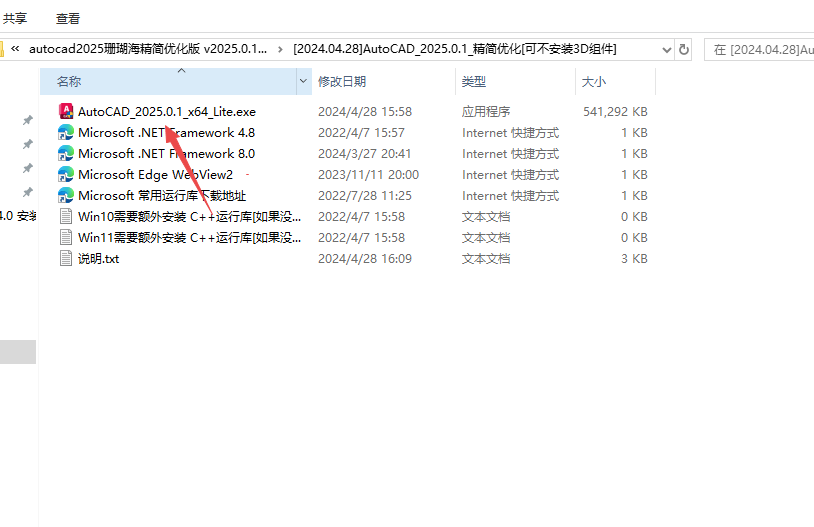Screen dimensions: 814x527
Task: Click the 说明.txt document icon
Action: pyautogui.click(x=66, y=258)
